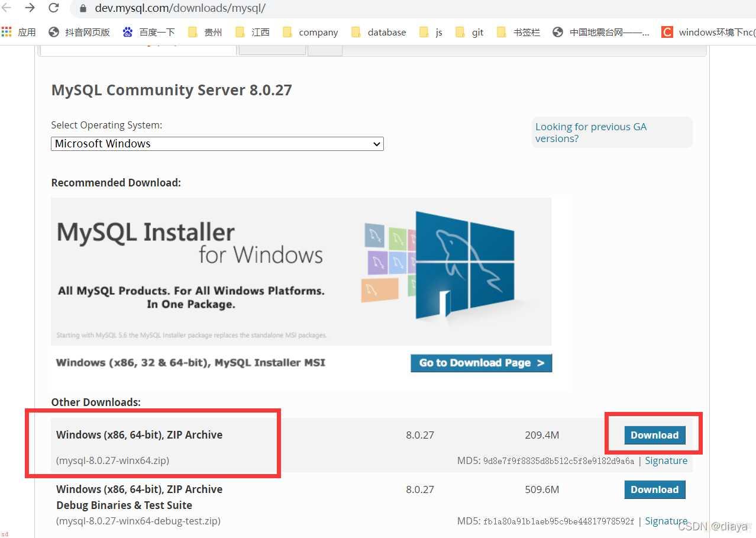The image size is (756, 538).
Task: Click the address bar URL
Action: (x=180, y=8)
